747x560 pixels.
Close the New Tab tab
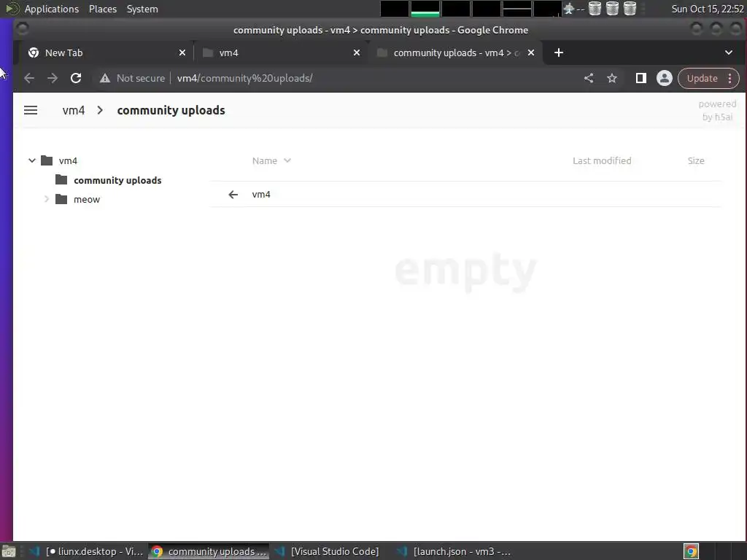tap(182, 52)
